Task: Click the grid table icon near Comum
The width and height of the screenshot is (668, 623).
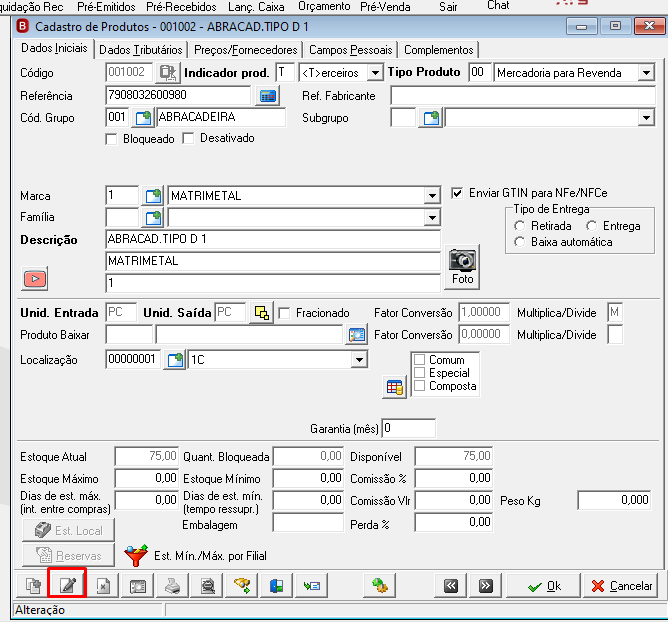Action: (x=394, y=387)
